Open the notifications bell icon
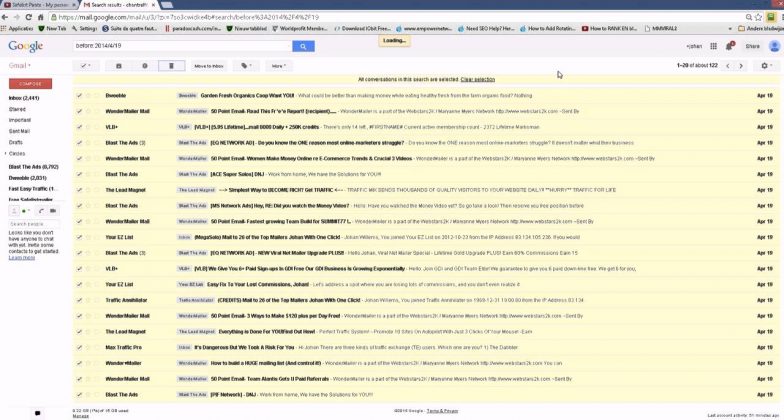The image size is (784, 420). click(729, 46)
